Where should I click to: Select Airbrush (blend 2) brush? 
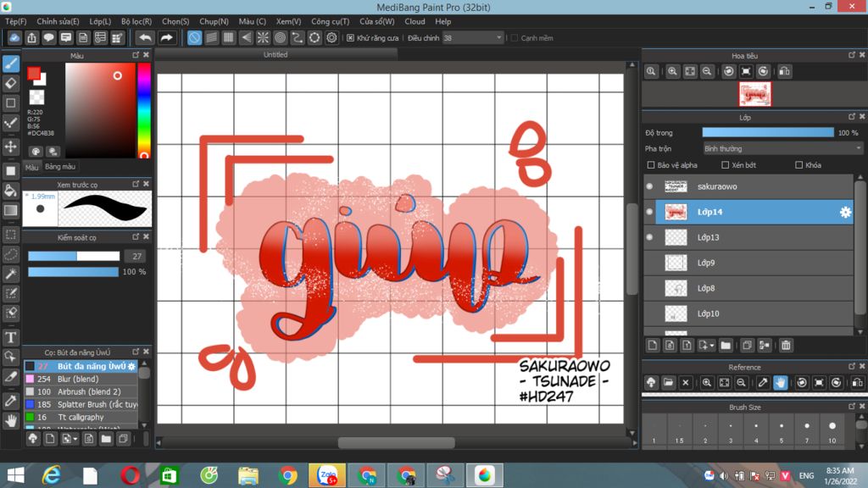point(81,391)
